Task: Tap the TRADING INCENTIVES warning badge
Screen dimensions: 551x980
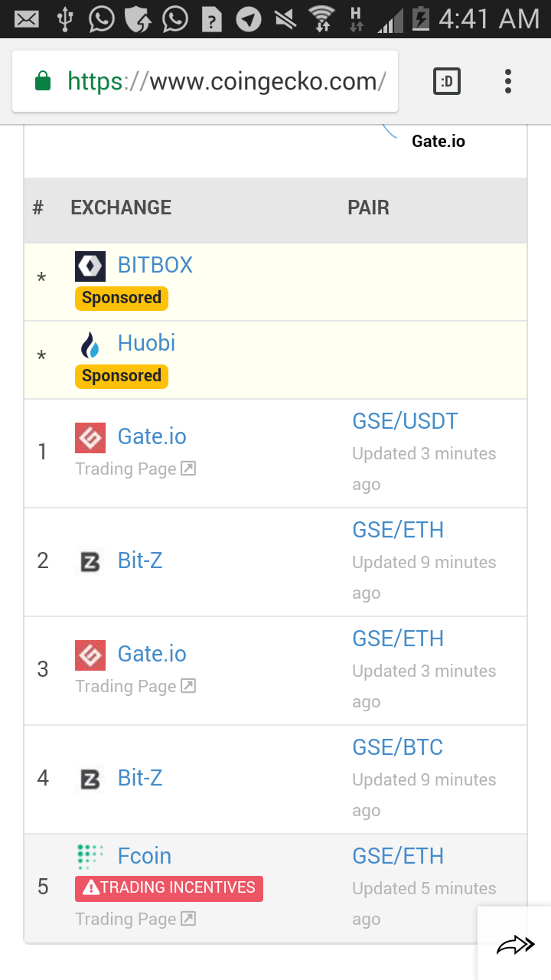Action: click(169, 888)
